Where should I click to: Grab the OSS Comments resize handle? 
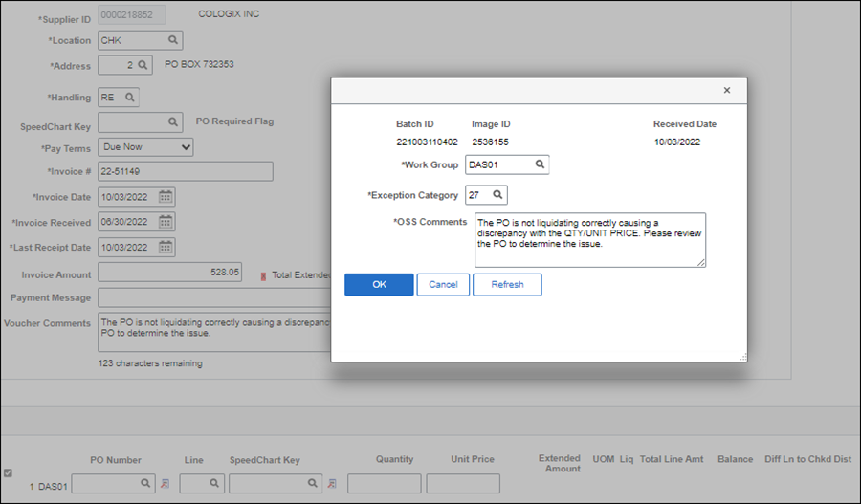coord(701,263)
